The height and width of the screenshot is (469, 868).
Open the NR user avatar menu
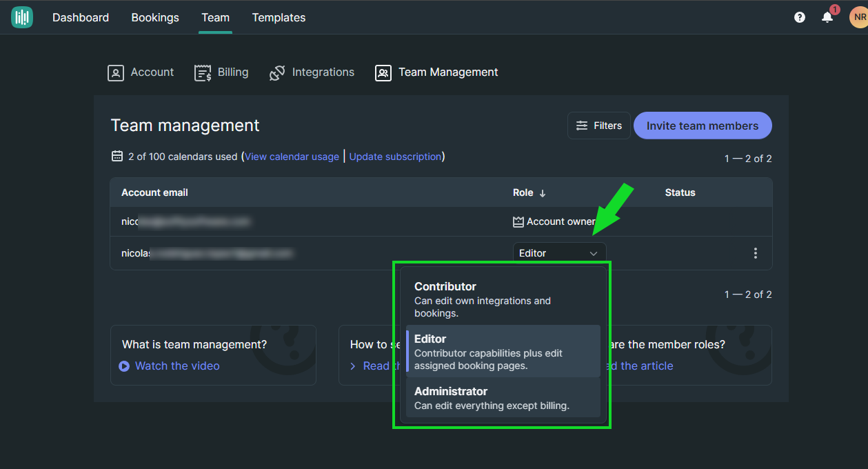click(x=859, y=17)
